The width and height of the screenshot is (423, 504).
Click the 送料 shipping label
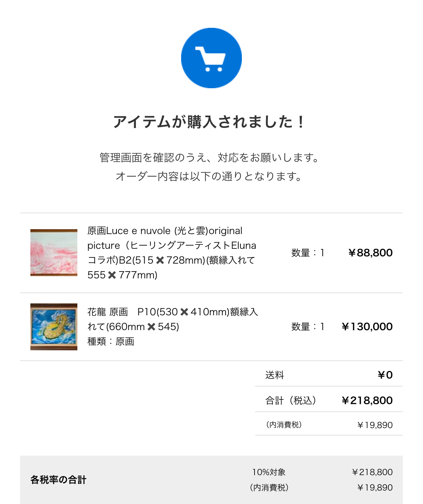275,375
